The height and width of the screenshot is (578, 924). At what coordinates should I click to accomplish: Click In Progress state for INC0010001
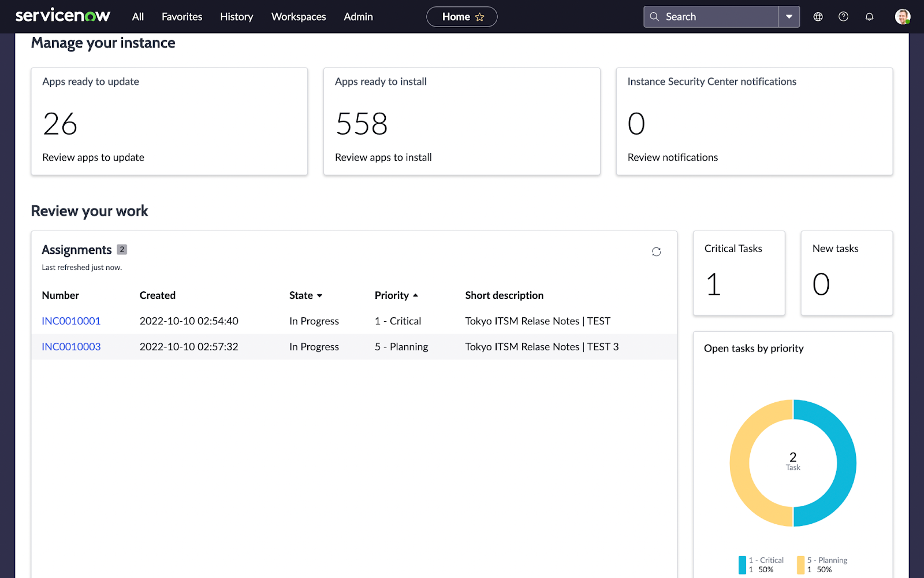pyautogui.click(x=314, y=321)
